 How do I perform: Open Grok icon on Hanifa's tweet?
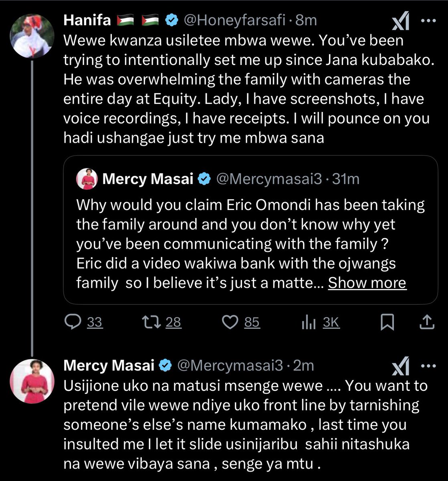pos(400,23)
